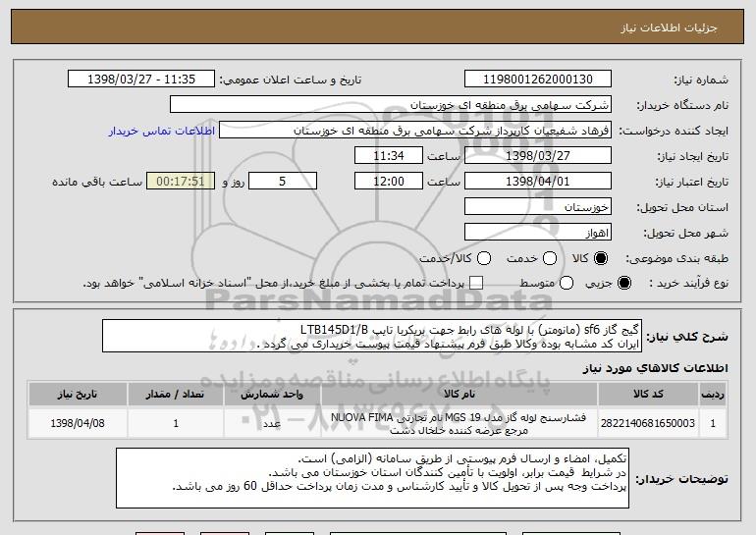Click the تاریخ نیاز column header
756x535 pixels.
coord(78,395)
